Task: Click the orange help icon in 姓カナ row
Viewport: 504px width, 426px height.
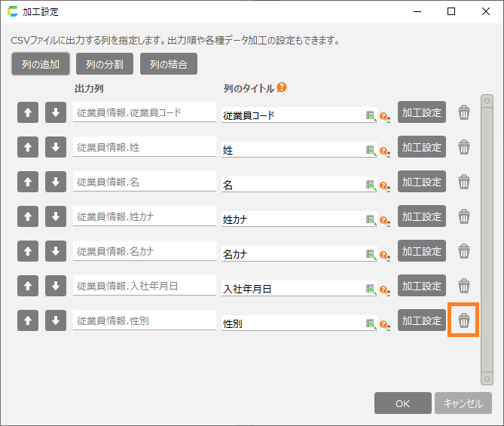Action: click(x=383, y=220)
